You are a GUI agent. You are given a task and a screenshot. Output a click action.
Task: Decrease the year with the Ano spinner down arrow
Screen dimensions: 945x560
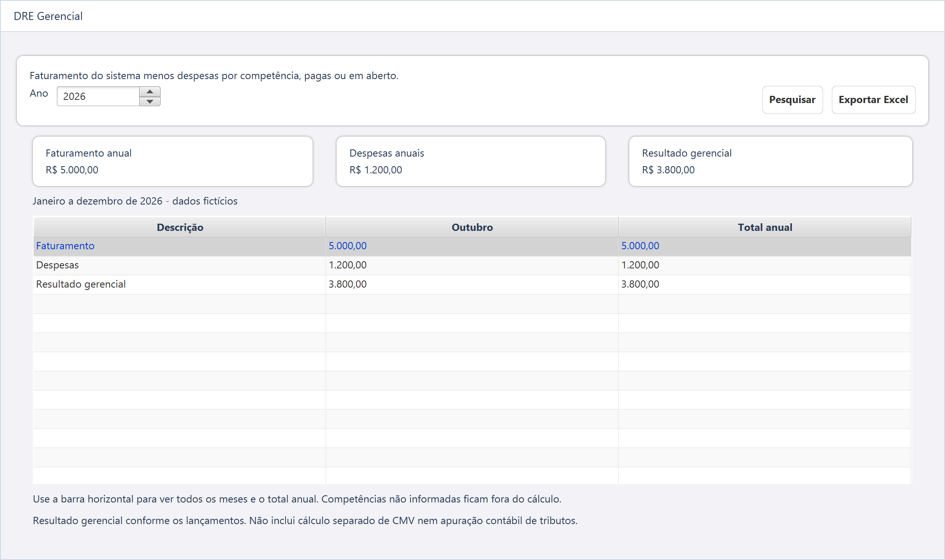(150, 101)
